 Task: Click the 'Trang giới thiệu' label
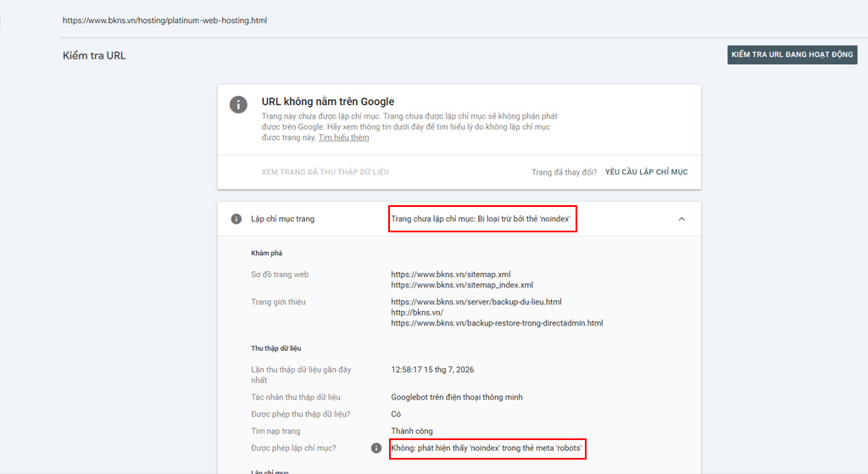278,302
